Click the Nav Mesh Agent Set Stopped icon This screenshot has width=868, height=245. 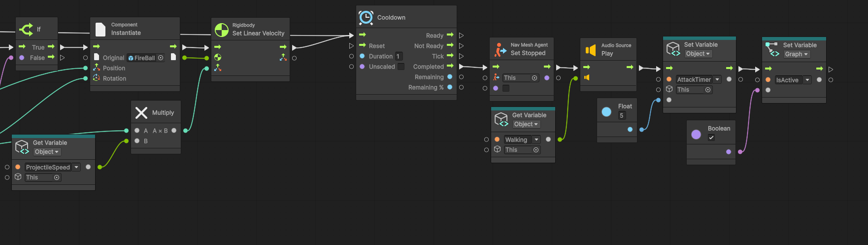500,49
